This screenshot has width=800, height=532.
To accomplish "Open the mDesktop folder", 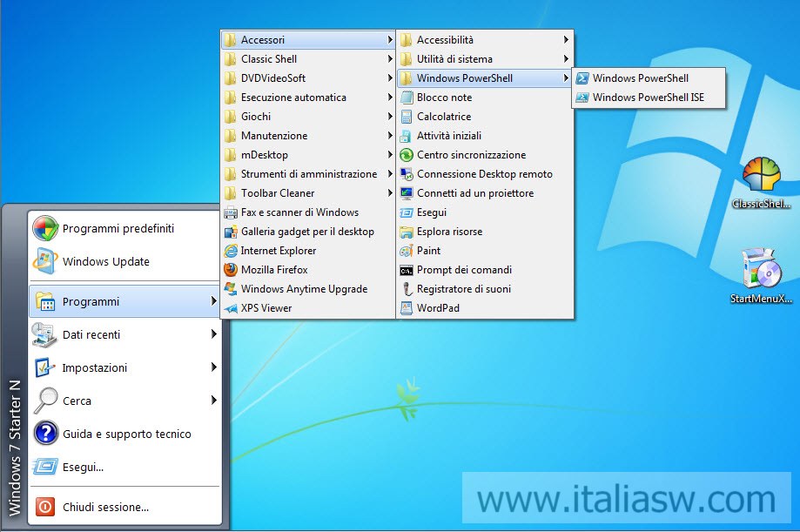I will (308, 155).
